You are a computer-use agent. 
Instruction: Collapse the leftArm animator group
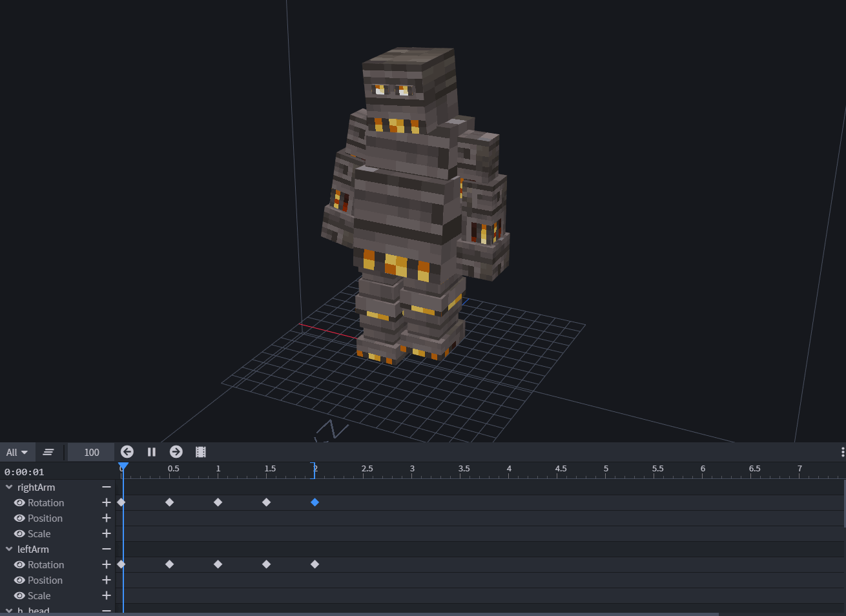(x=9, y=549)
